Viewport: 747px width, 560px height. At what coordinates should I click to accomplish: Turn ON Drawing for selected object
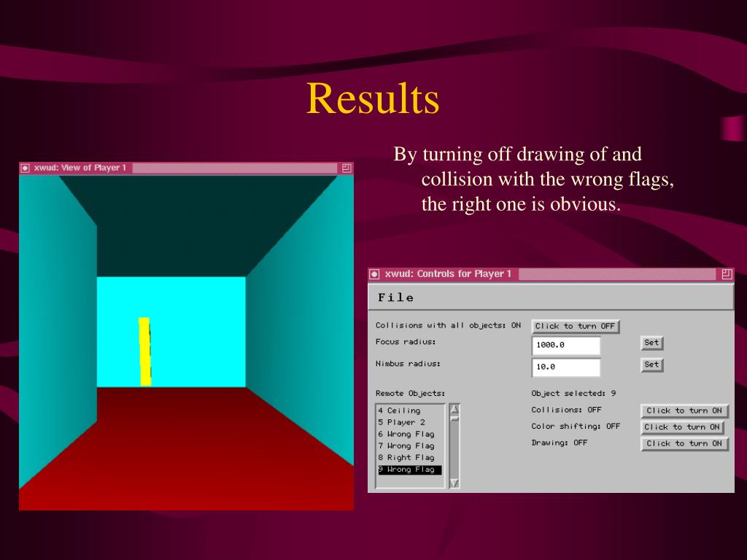tap(684, 443)
